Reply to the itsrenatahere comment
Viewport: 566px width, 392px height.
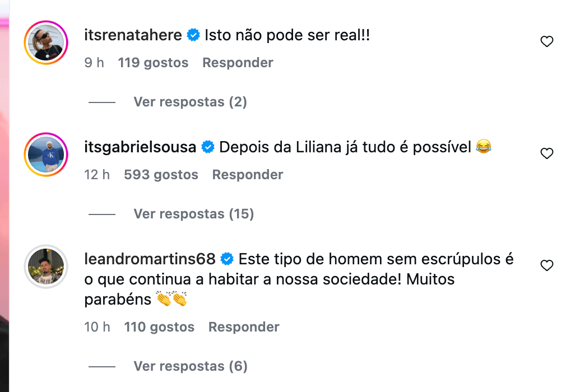pyautogui.click(x=238, y=63)
